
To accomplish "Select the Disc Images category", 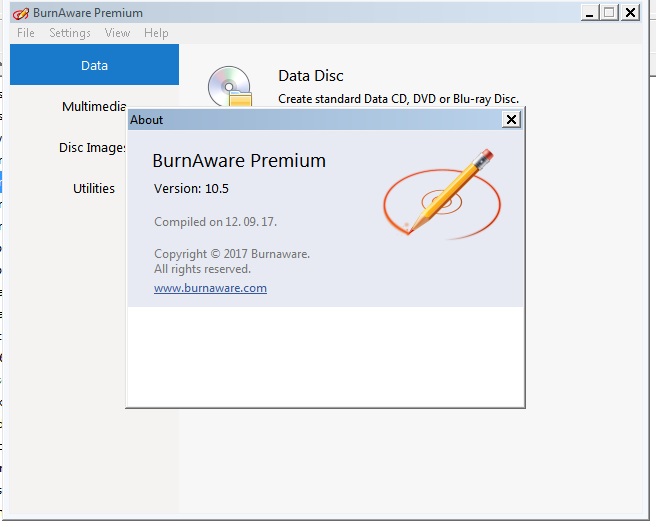I will (92, 147).
